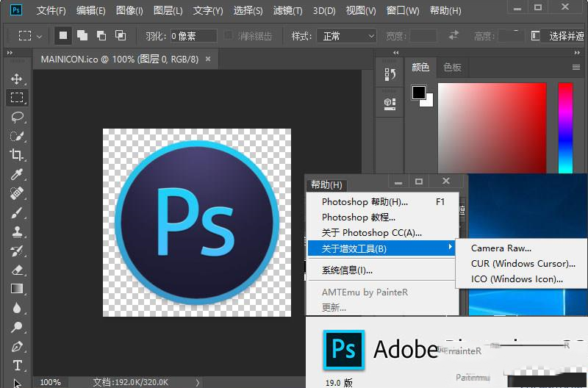This screenshot has width=588, height=388.
Task: Click the Add to Selection icon
Action: coord(82,35)
